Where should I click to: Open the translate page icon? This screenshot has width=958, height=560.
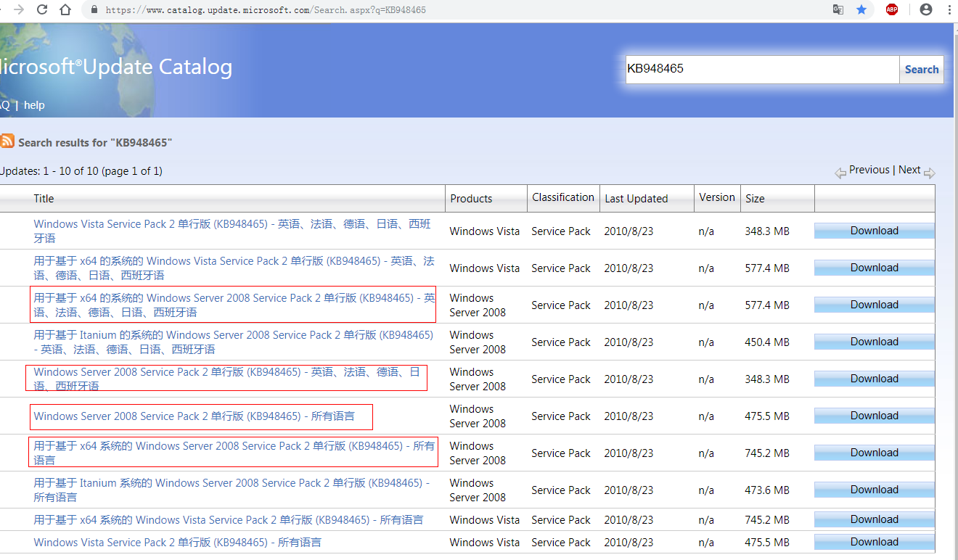pos(838,9)
